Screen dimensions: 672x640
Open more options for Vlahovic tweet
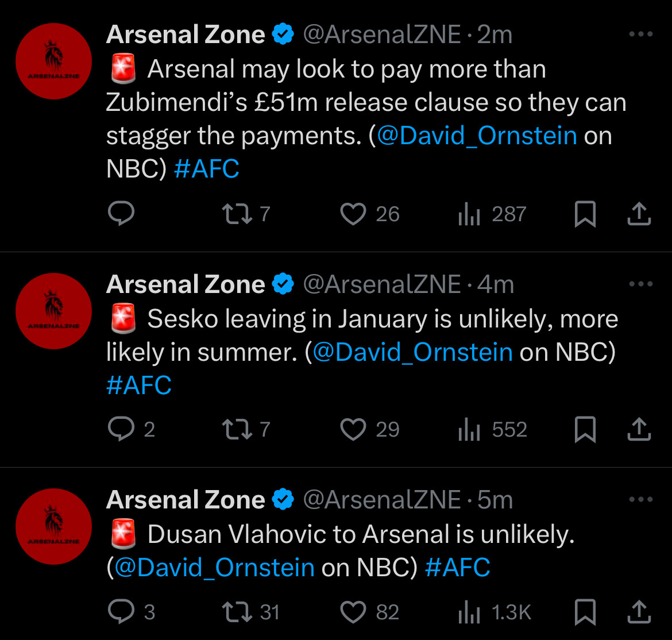641,500
